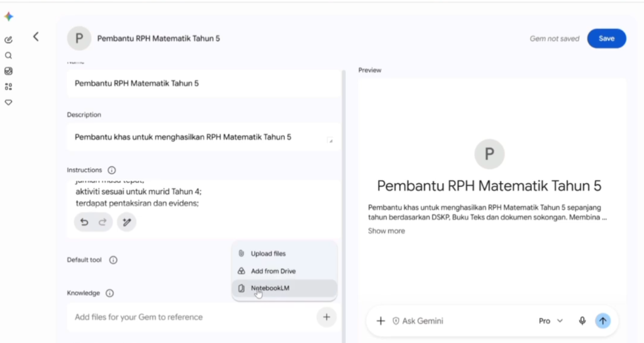Open the Default tool info icon
Screen dimensions: 644x343
coord(113,260)
